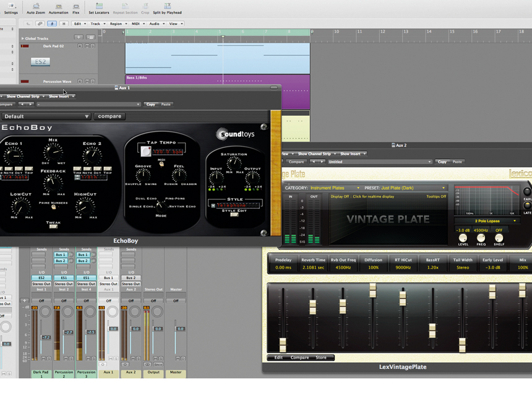Image resolution: width=532 pixels, height=395 pixels.
Task: Toggle EchoBoy Style Edit button
Action: (x=234, y=214)
